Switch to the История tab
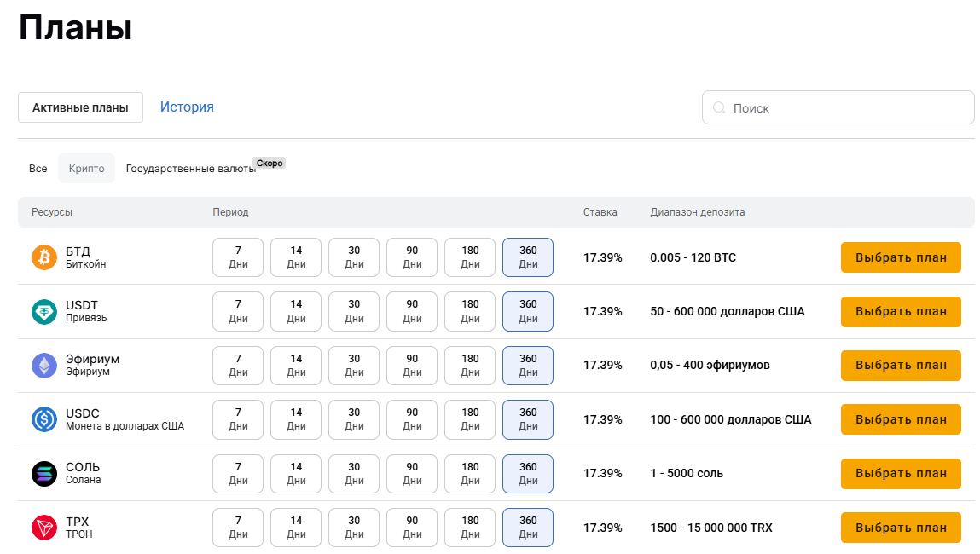This screenshot has width=980, height=554. click(187, 107)
